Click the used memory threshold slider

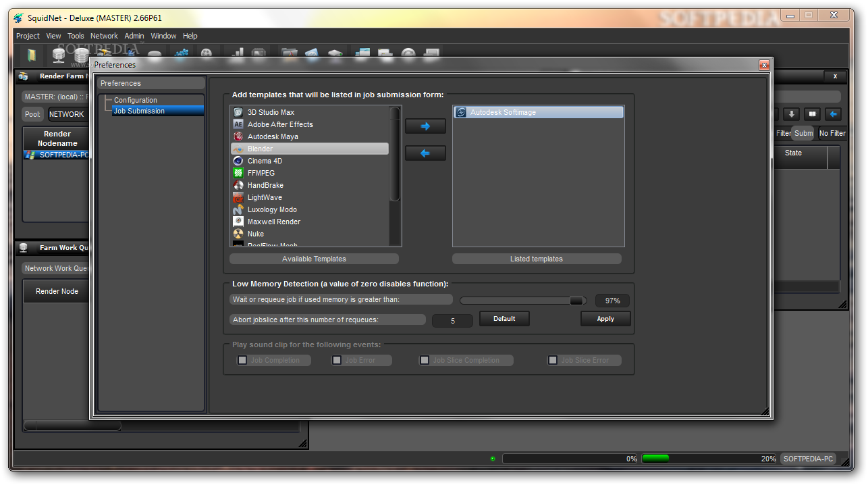(x=523, y=301)
